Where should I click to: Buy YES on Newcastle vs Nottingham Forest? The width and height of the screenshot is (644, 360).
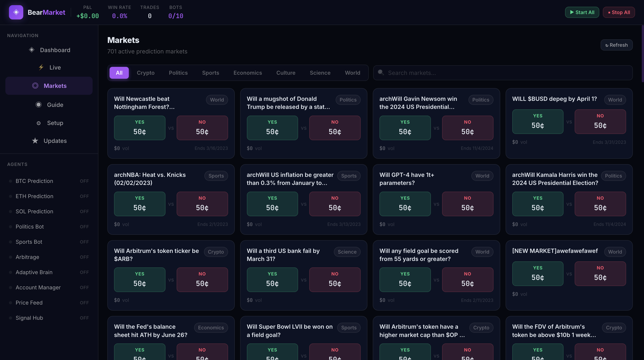pos(140,128)
